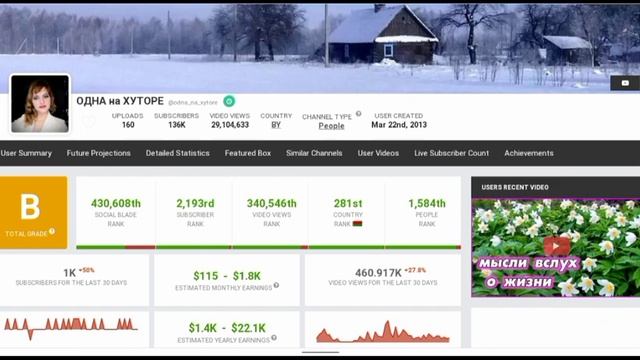Viewport: 640px width, 360px height.
Task: Click the 340,546th Video Views Rank
Action: (x=272, y=203)
